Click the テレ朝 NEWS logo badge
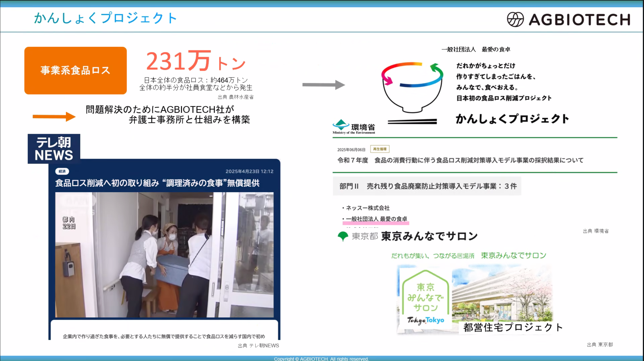 click(54, 149)
